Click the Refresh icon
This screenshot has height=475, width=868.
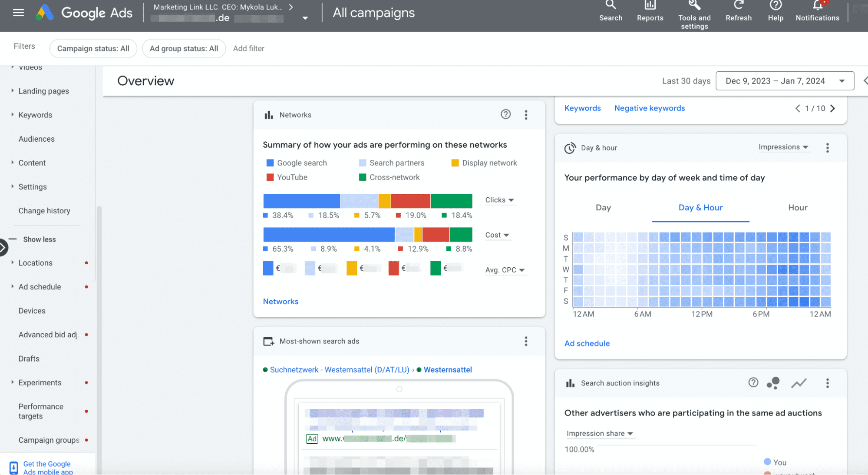click(738, 6)
